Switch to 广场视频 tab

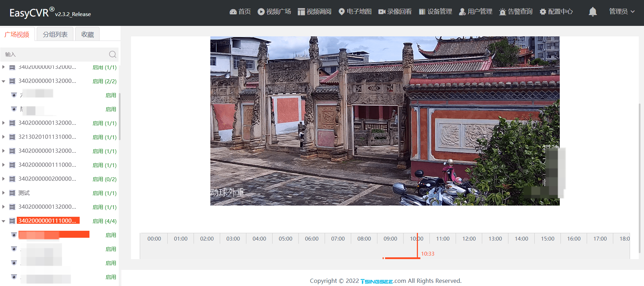click(x=17, y=34)
